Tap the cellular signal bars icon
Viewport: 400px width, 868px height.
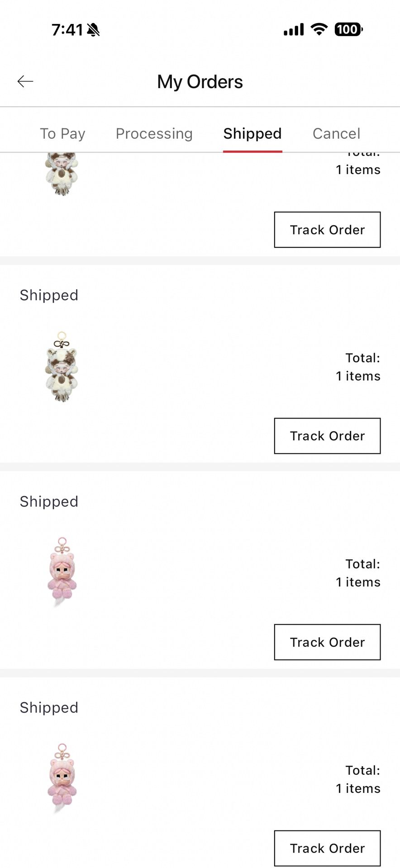294,30
